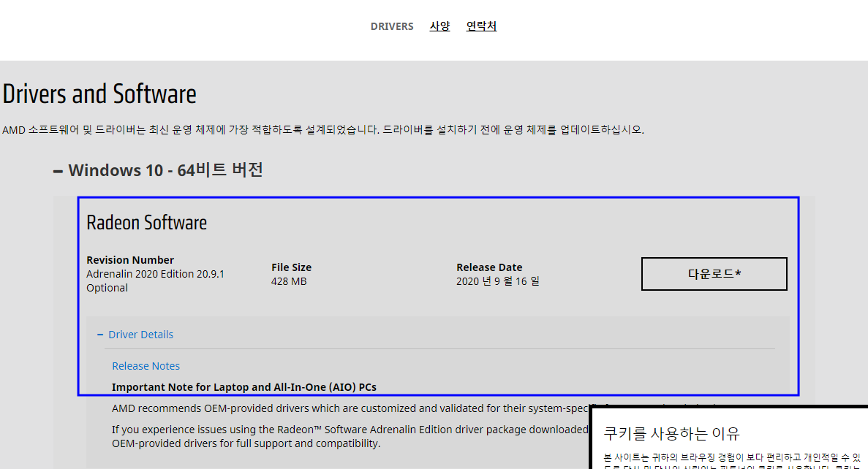Click the release date 2020 년 9 월 16 일
The width and height of the screenshot is (868, 469).
coord(498,281)
